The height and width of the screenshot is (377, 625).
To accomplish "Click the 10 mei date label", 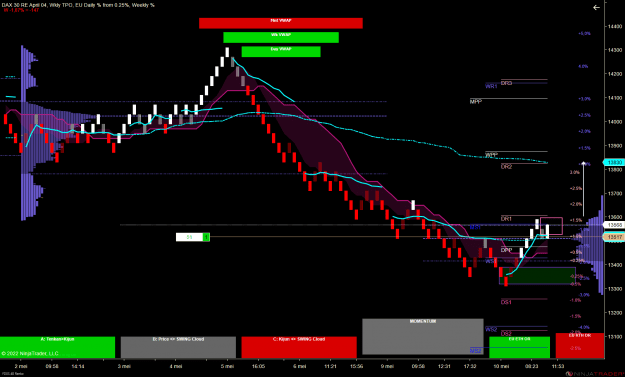I will click(x=501, y=366).
